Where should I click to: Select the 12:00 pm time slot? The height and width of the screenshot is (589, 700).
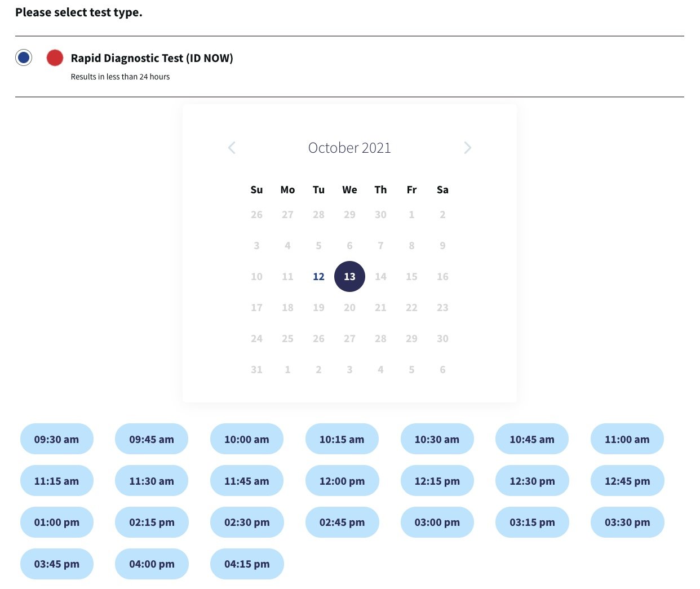[342, 481]
